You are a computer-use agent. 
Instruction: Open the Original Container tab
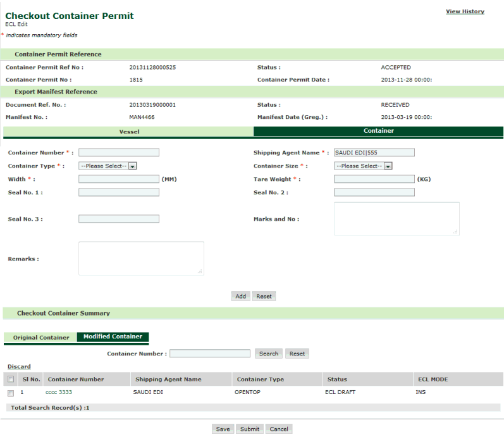tap(41, 337)
